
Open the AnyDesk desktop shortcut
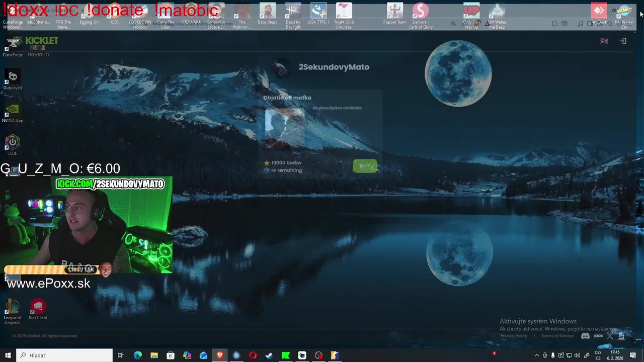point(599,14)
